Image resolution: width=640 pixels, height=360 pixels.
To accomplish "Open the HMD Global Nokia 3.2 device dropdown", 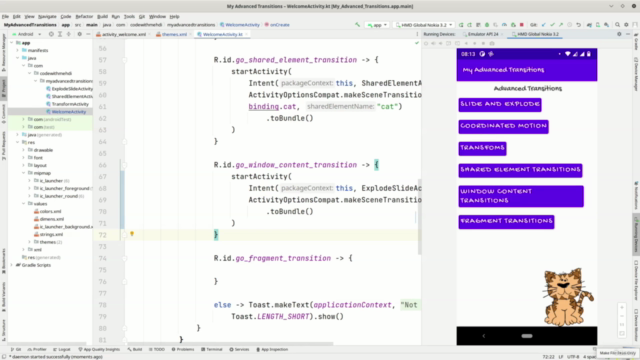I will click(424, 25).
